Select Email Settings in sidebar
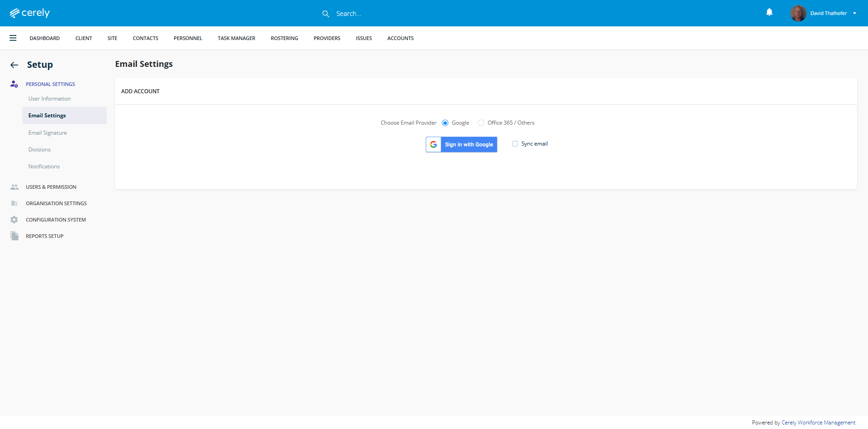 click(x=65, y=116)
